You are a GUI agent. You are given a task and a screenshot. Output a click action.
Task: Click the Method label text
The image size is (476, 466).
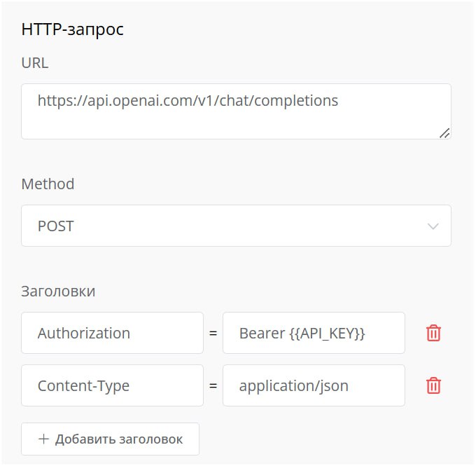click(48, 184)
